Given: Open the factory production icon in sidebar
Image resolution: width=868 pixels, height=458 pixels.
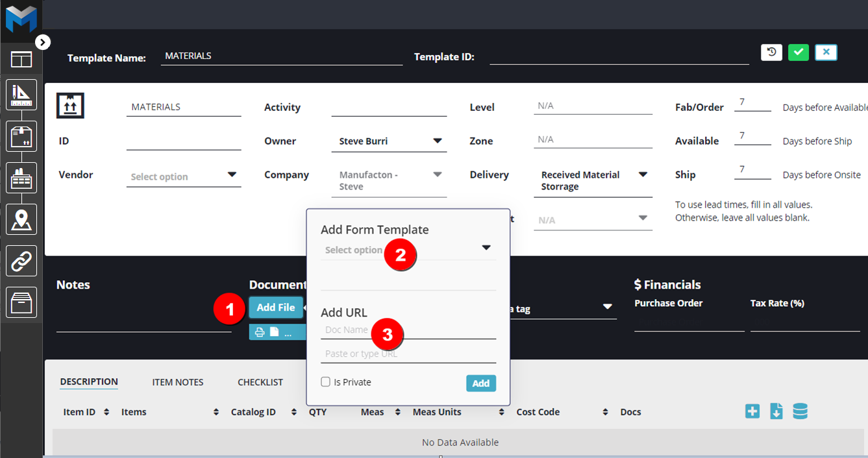Looking at the screenshot, I should click(21, 178).
